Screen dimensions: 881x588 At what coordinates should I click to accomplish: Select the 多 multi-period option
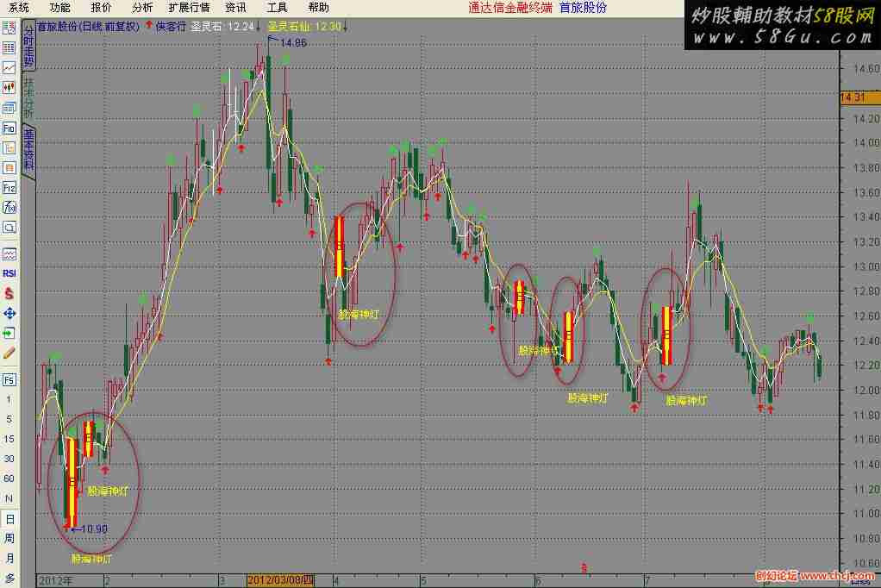pos(9,578)
